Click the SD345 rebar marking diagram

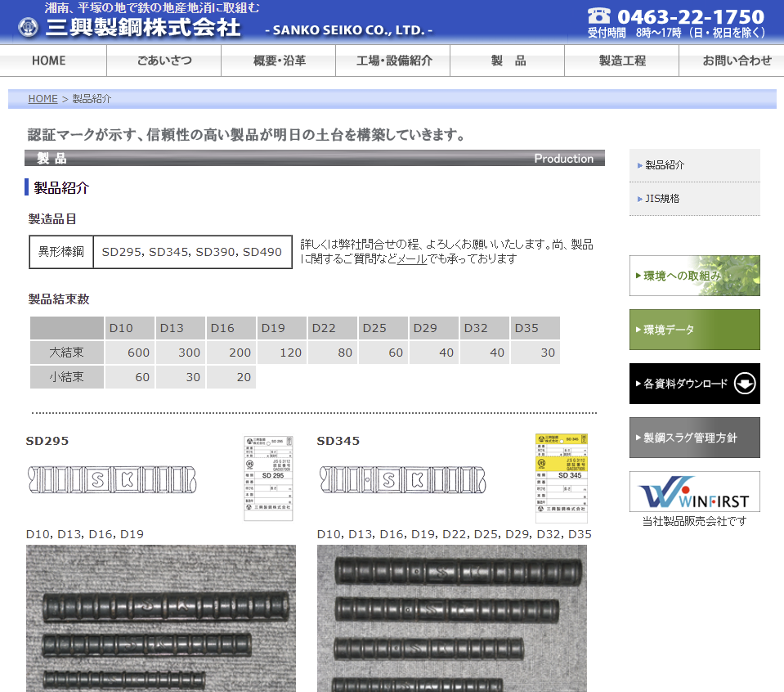tap(402, 480)
